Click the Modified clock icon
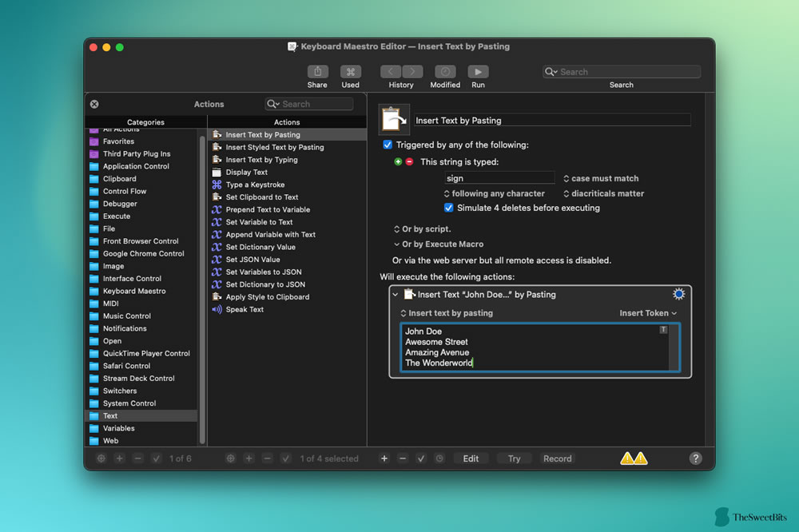This screenshot has width=799, height=532. click(x=445, y=71)
